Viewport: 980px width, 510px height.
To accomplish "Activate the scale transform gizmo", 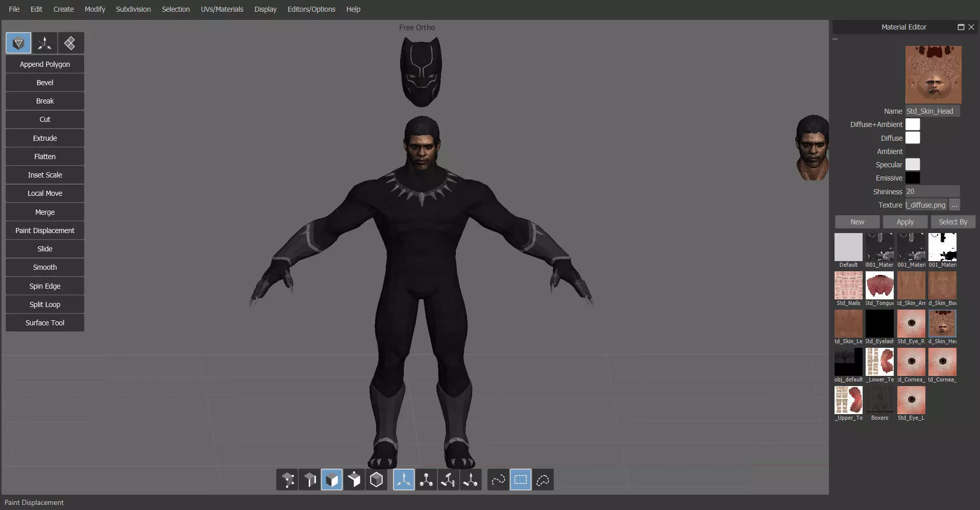I will (x=448, y=480).
